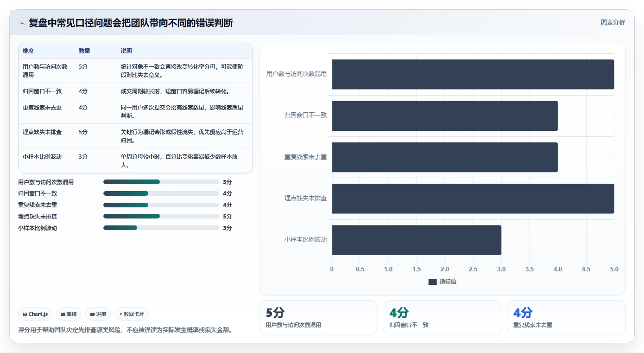Viewport: 644px width, 353px height.
Task: Click the 重复线索未去重 progress bar
Action: [x=161, y=205]
